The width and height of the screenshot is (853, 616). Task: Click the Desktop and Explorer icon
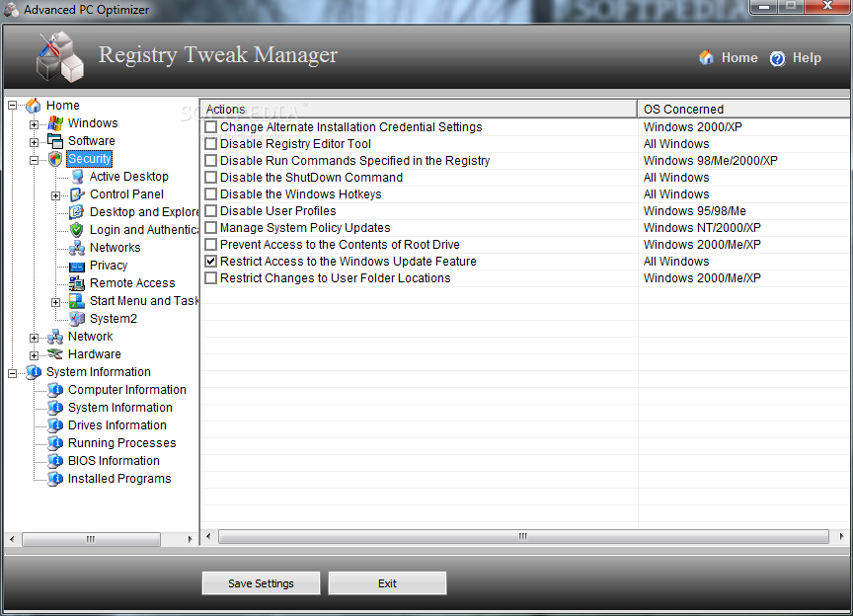(77, 212)
